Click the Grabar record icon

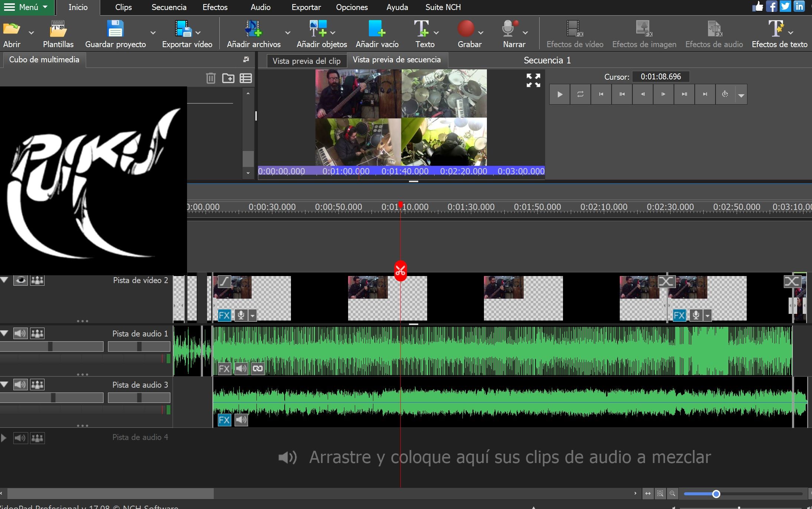coord(465,29)
